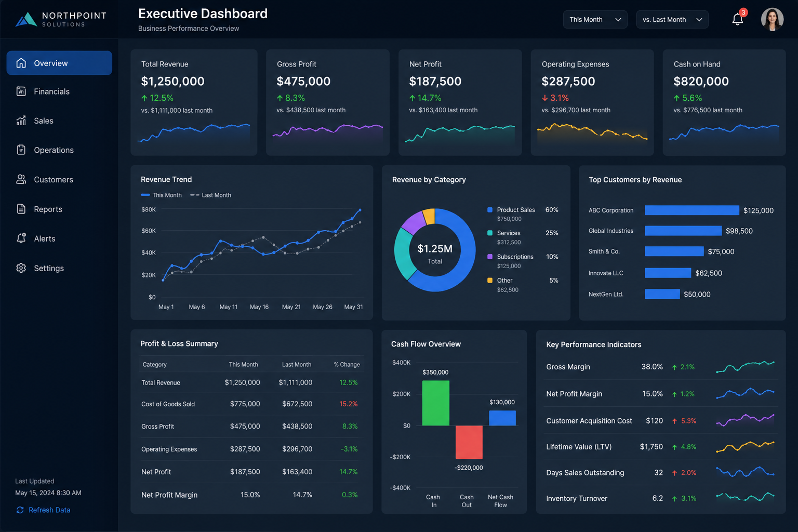Click the red arrow next to Customer Acquisition Cost 5.3%

click(x=674, y=421)
